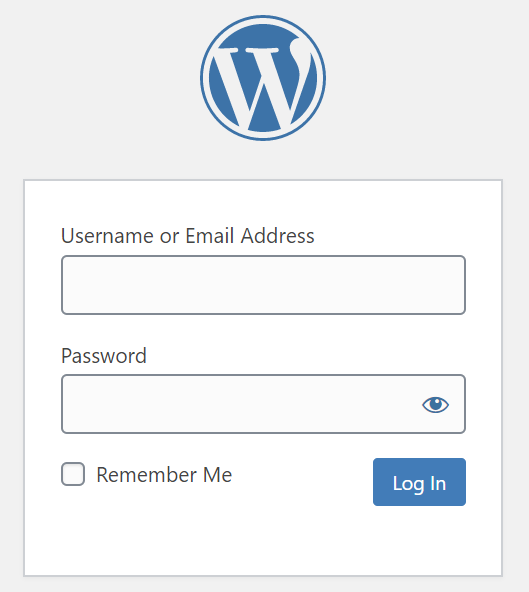Click the "Username or Email Address" label
The image size is (529, 592).
pos(188,236)
